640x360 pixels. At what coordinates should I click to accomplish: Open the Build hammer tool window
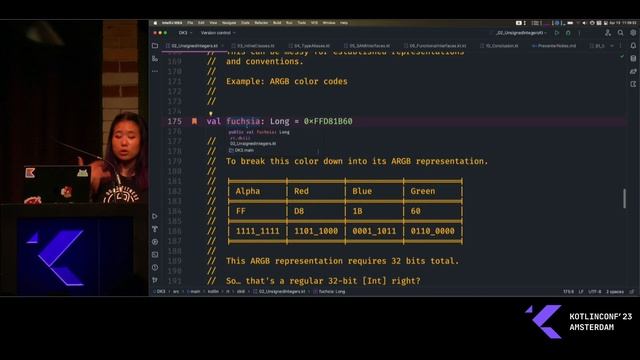[x=155, y=229]
